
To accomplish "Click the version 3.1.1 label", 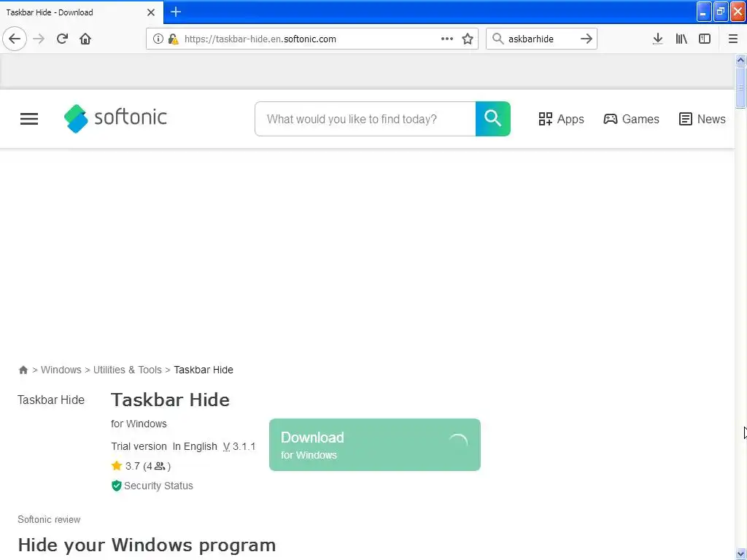I will click(x=239, y=447).
